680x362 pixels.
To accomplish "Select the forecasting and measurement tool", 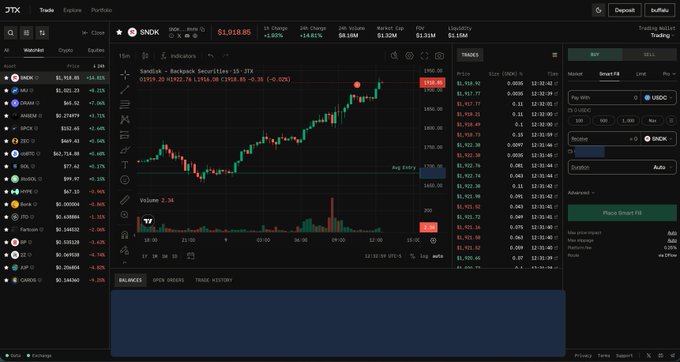I will click(125, 134).
